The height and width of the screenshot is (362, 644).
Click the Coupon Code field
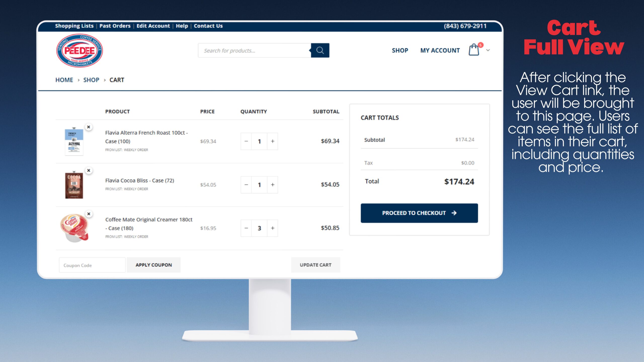[92, 265]
